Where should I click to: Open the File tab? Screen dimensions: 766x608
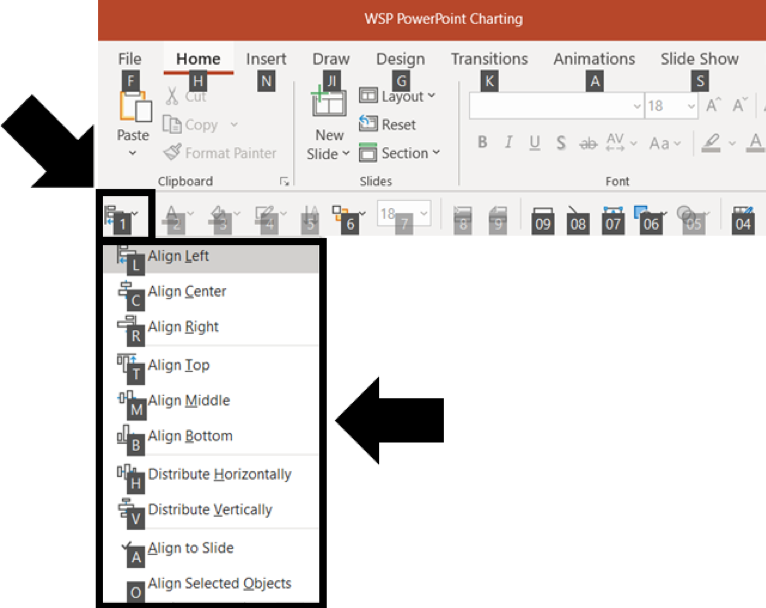[129, 59]
